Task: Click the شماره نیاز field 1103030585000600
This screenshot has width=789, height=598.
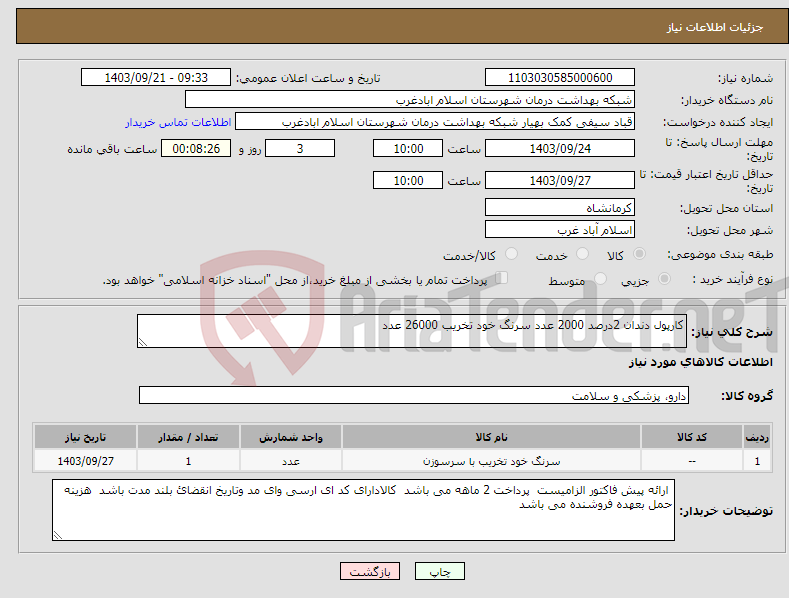Action: (560, 78)
